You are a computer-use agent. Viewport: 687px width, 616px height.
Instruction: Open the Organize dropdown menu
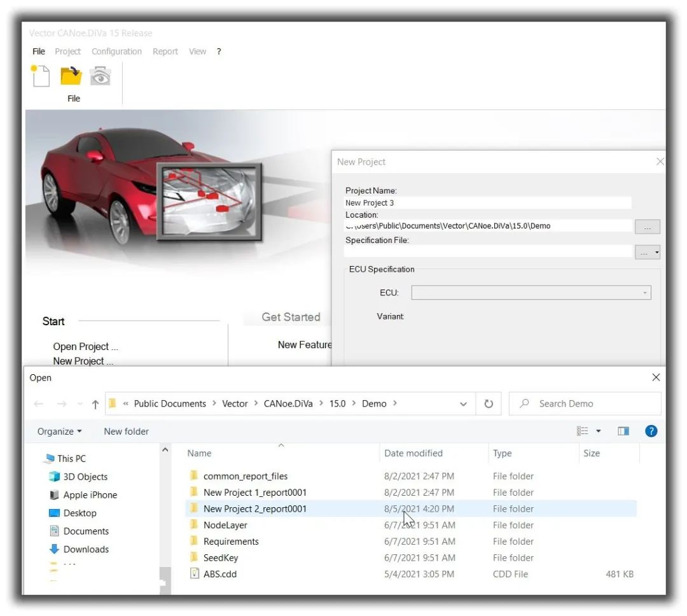click(59, 431)
